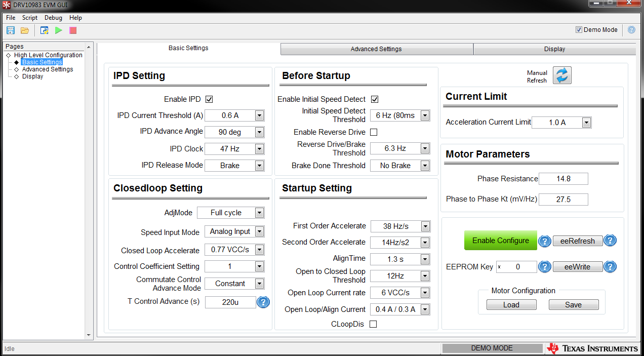Open Closed Loop Accelerate dropdown

[x=234, y=250]
